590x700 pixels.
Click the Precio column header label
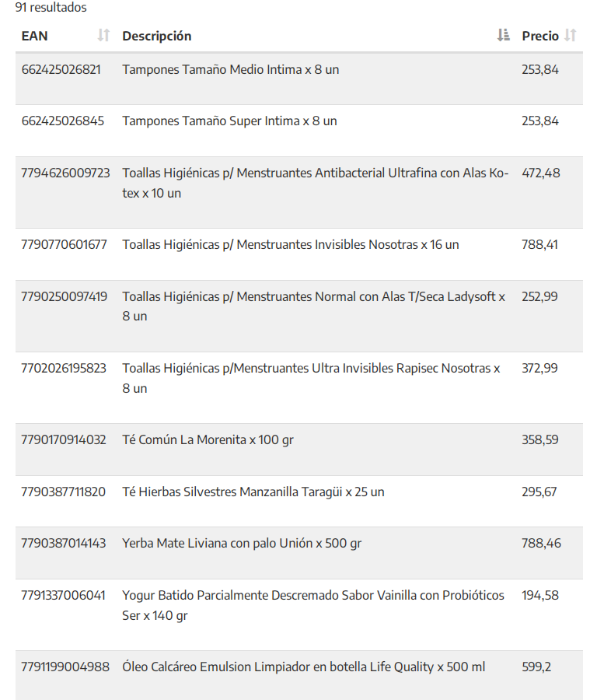(x=539, y=36)
